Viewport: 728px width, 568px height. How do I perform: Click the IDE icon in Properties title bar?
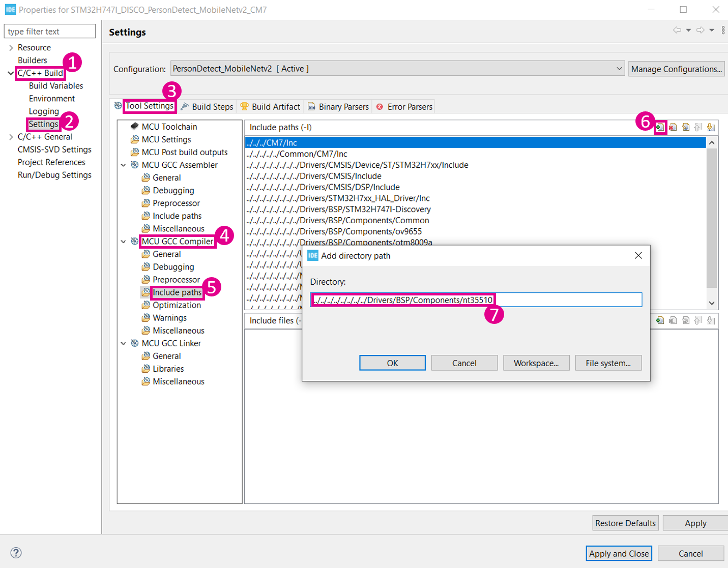click(10, 10)
